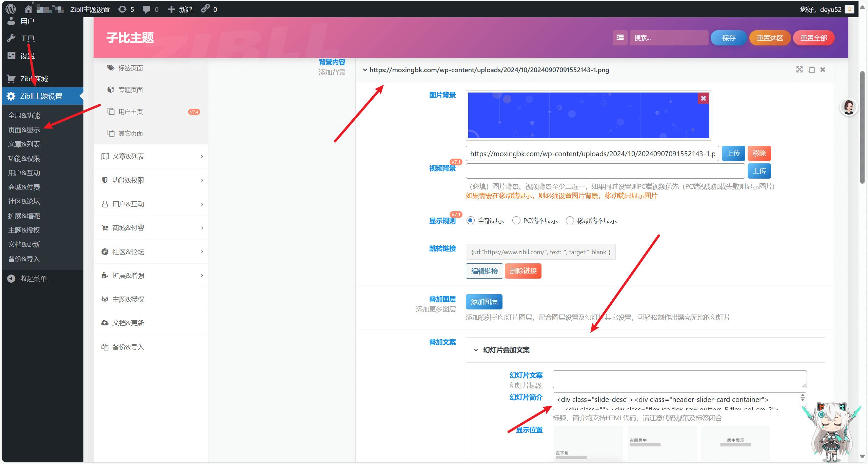Open 专题页面 sub-tab

151,90
